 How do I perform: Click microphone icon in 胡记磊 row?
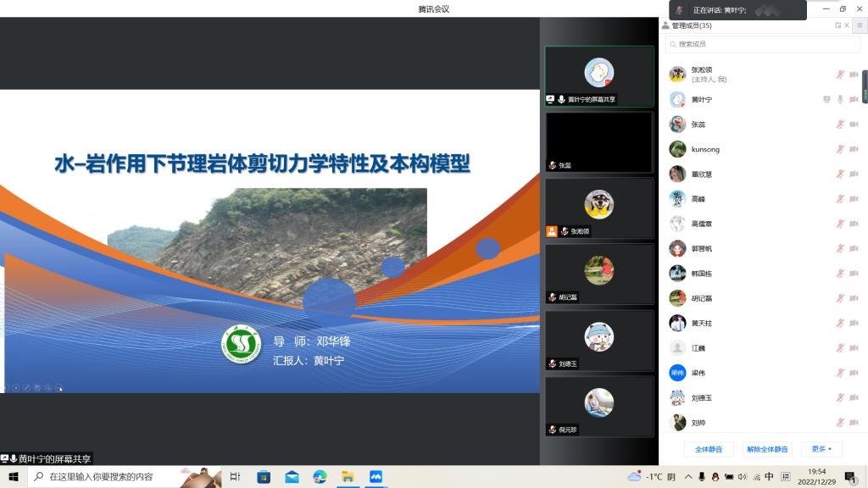[840, 298]
